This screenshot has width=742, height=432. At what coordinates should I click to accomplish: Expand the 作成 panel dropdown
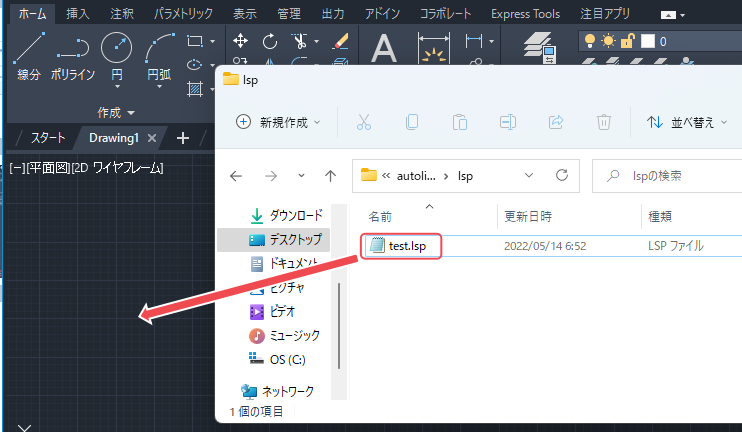[117, 112]
